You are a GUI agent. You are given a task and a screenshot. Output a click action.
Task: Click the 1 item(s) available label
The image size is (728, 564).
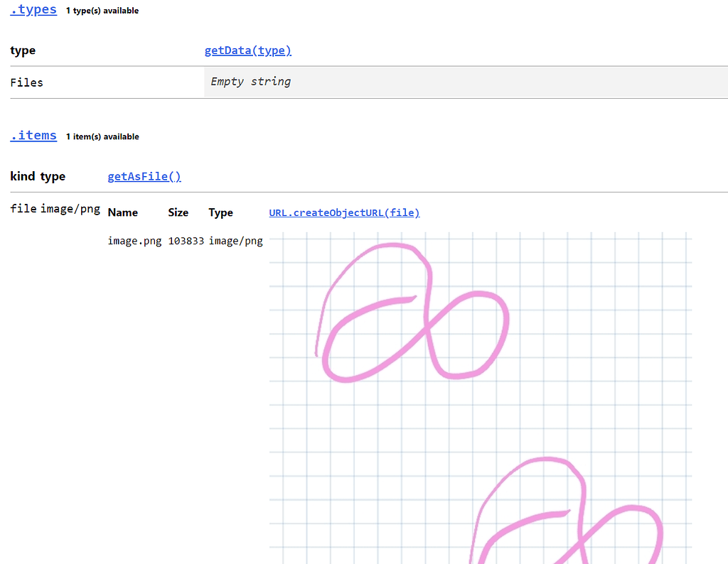(102, 136)
